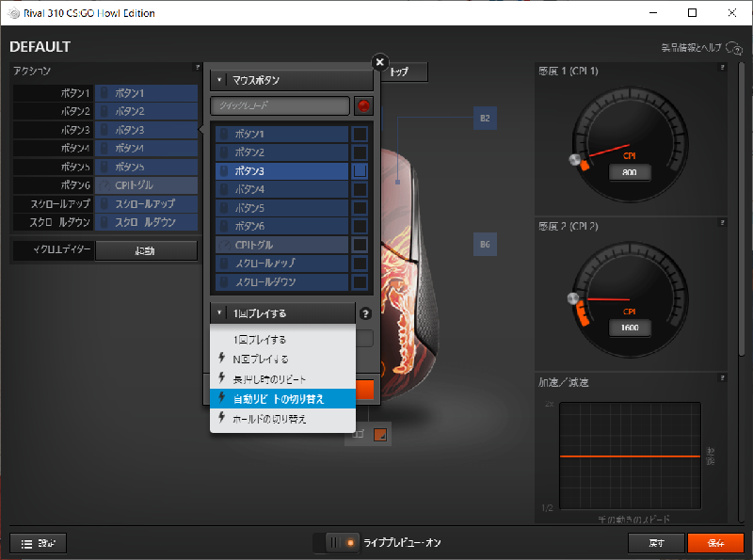Click the orange acceleration line in graph
The width and height of the screenshot is (753, 560).
click(x=630, y=456)
